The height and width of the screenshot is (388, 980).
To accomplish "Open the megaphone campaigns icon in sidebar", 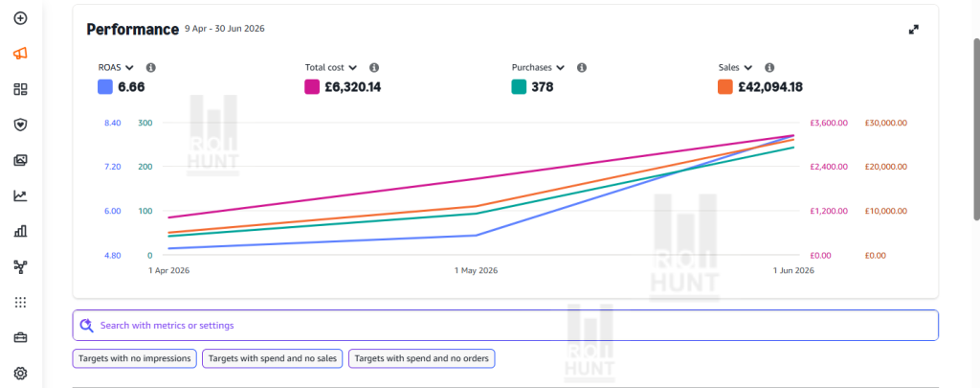I will (x=20, y=54).
